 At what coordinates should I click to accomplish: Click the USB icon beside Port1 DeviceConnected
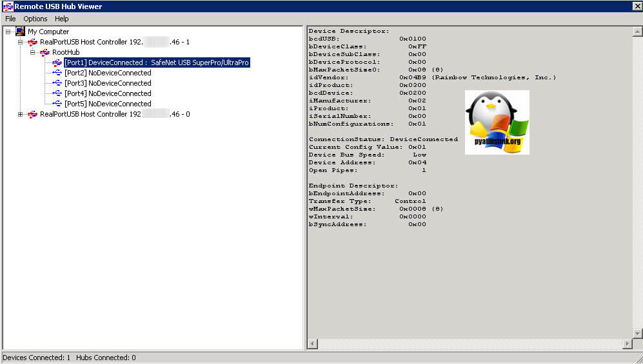[57, 62]
